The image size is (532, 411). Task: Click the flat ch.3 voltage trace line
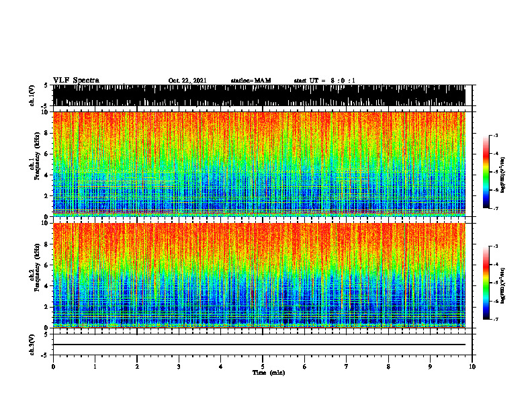point(259,345)
